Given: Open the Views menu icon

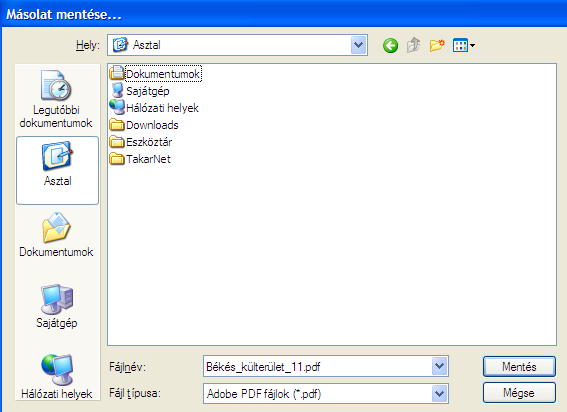Looking at the screenshot, I should click(464, 46).
